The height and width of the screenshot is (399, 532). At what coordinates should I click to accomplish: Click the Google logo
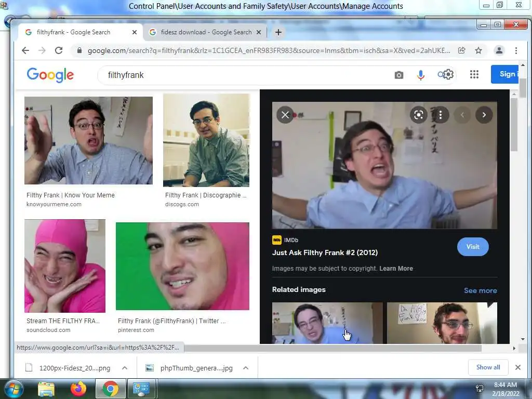tap(50, 75)
